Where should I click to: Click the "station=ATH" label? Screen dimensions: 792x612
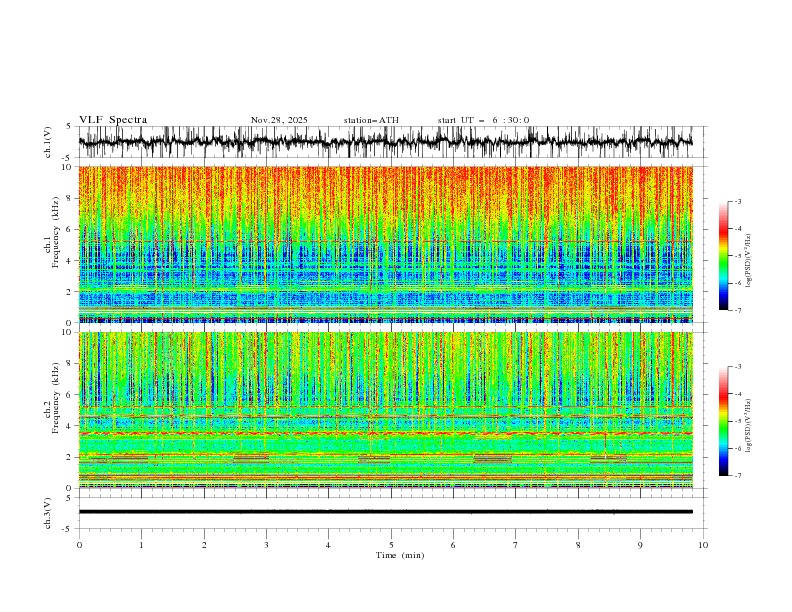[x=371, y=120]
